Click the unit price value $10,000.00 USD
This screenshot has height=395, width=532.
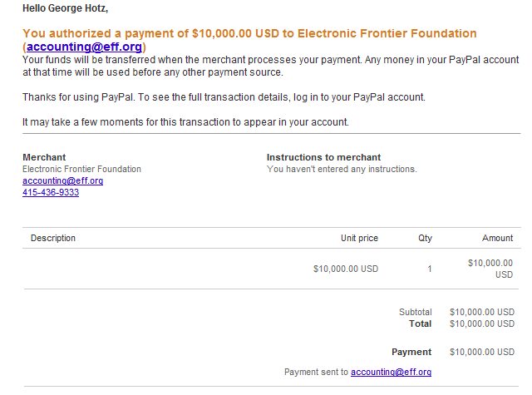click(346, 269)
